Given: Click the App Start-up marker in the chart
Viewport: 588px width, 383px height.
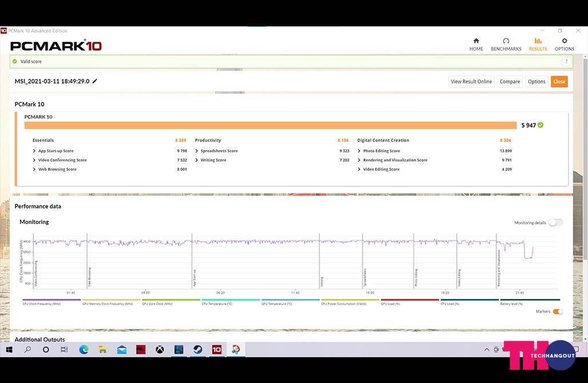Looking at the screenshot, I should [195, 278].
